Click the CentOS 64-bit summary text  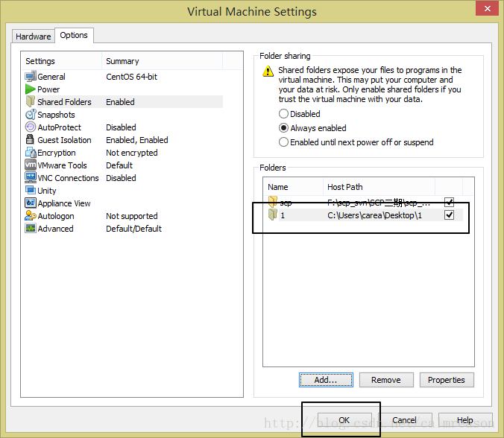tap(131, 77)
